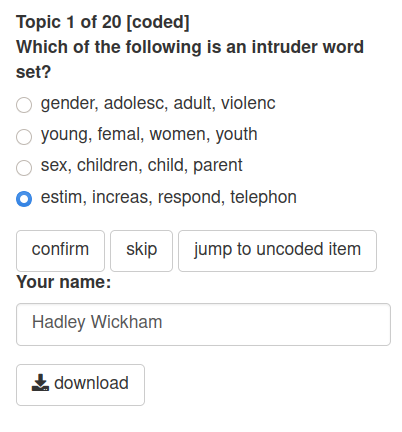Click the 'Your name:' field label
This screenshot has width=402, height=432.
64,282
